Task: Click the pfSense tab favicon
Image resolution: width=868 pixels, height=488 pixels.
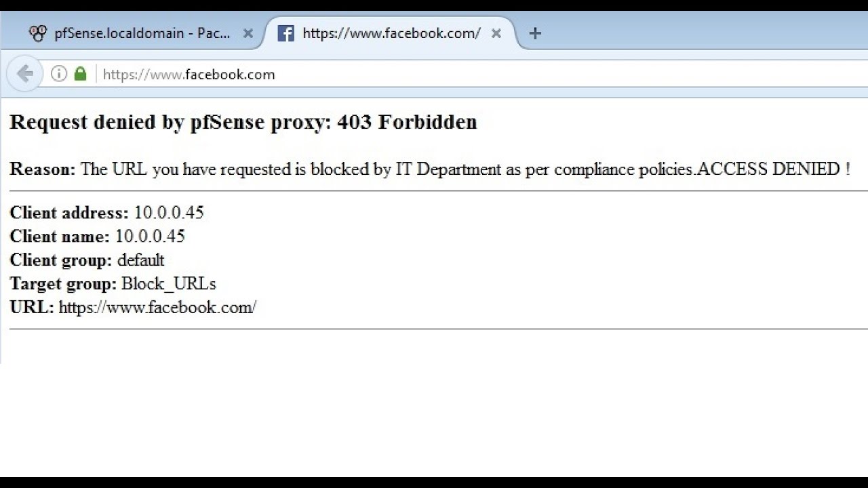Action: (x=38, y=33)
